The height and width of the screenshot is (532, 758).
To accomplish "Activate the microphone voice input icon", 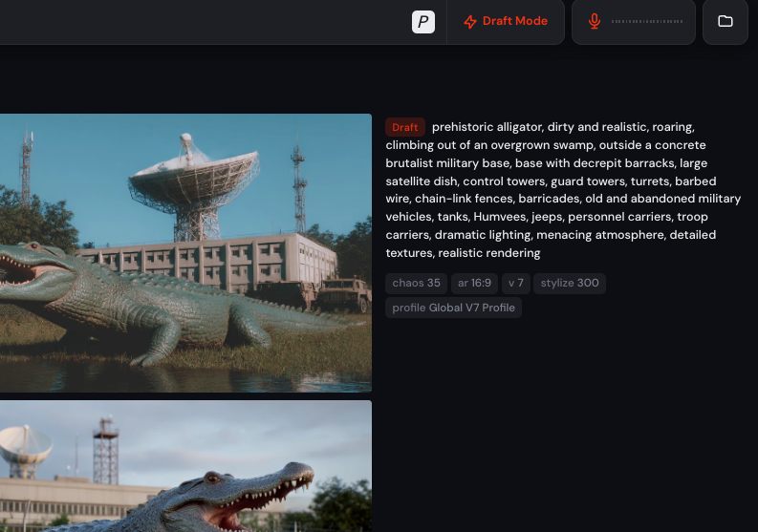I will pyautogui.click(x=595, y=21).
